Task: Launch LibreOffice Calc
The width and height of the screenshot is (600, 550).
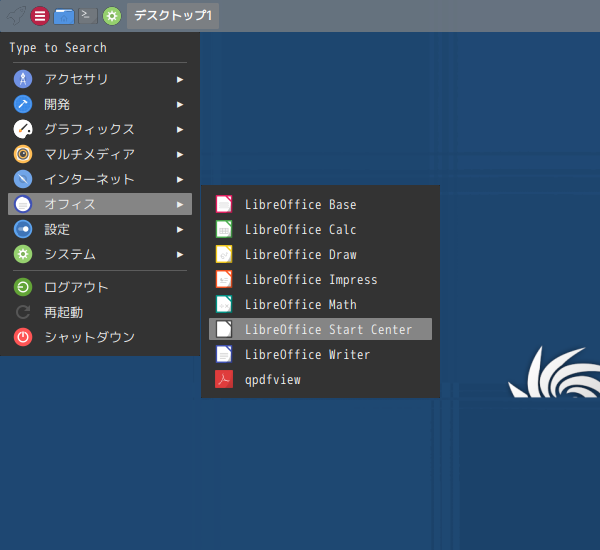Action: point(320,229)
